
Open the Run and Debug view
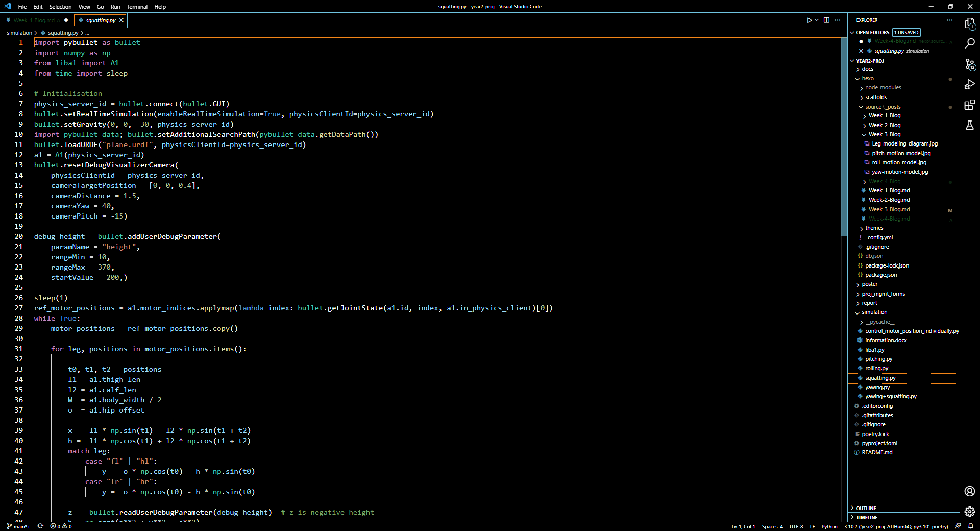point(970,85)
